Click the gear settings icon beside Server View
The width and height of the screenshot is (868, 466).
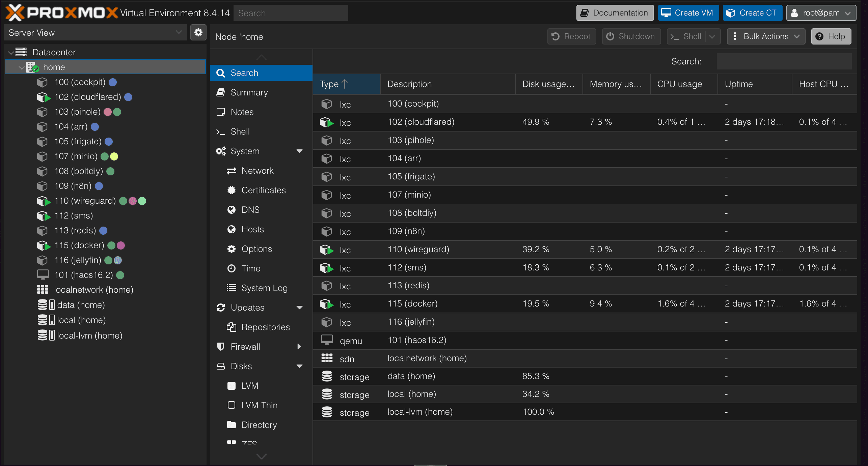(198, 33)
